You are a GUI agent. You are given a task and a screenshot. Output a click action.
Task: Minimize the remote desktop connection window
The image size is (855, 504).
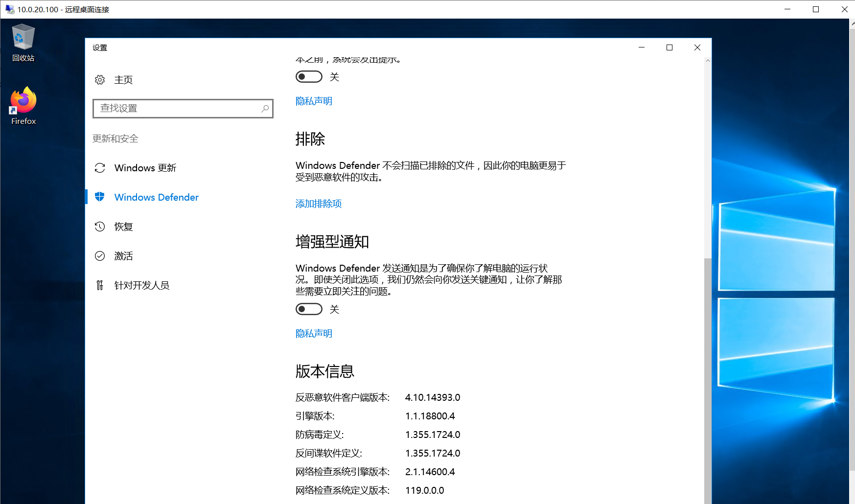click(x=787, y=9)
